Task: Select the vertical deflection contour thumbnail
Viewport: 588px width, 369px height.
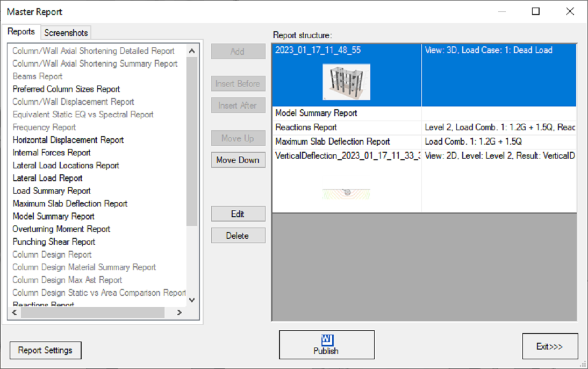Action: (x=346, y=193)
